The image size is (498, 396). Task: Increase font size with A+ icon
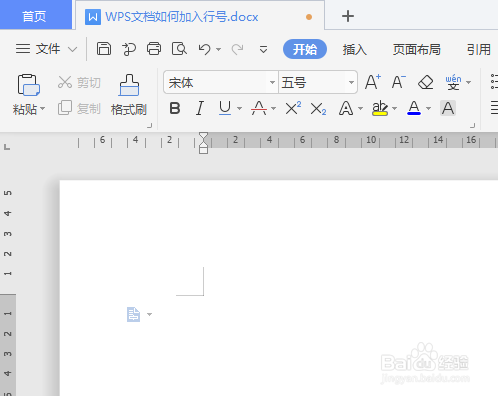tap(373, 82)
